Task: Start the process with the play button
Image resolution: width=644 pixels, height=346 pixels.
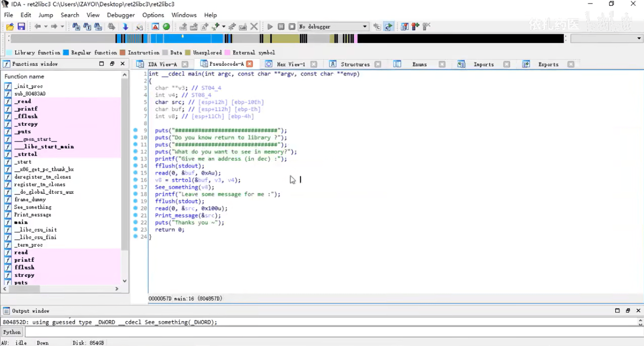Action: pos(270,27)
